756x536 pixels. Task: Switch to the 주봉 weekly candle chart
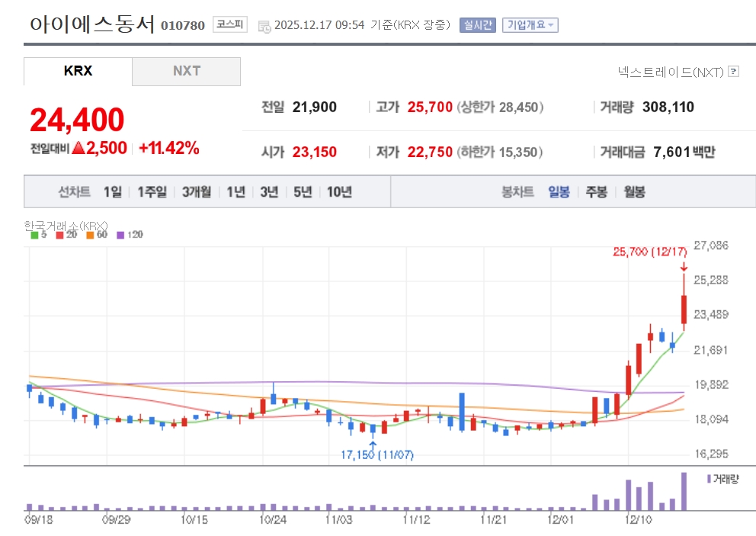597,192
